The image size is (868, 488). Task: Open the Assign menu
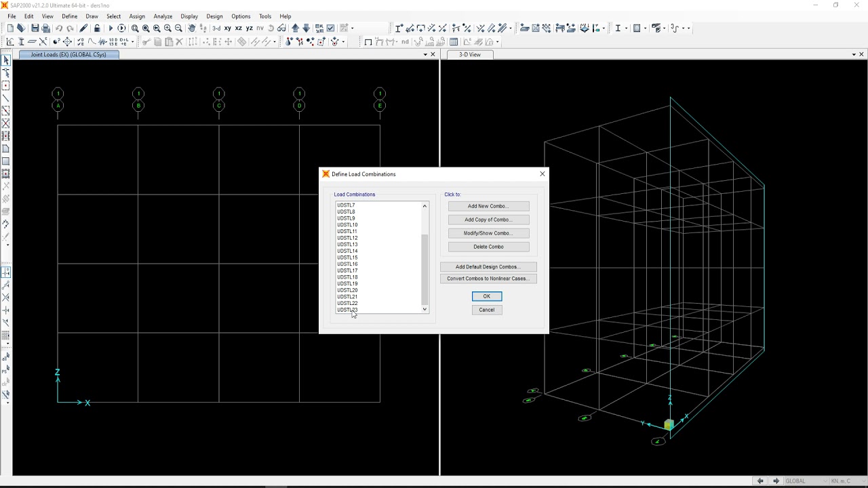pyautogui.click(x=137, y=16)
